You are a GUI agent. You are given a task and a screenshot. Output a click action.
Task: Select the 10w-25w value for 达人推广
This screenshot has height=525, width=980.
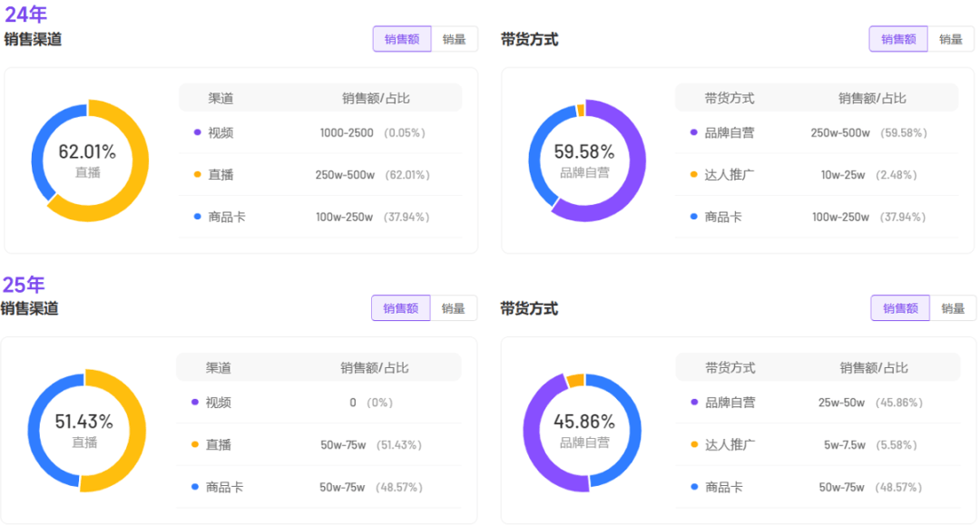coord(843,175)
